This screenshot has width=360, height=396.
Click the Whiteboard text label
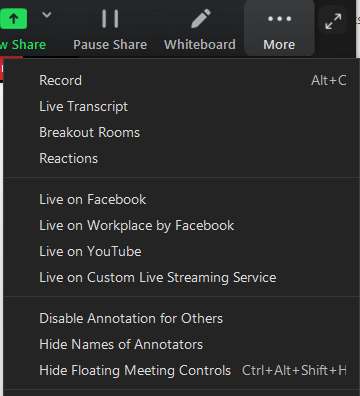(x=200, y=45)
